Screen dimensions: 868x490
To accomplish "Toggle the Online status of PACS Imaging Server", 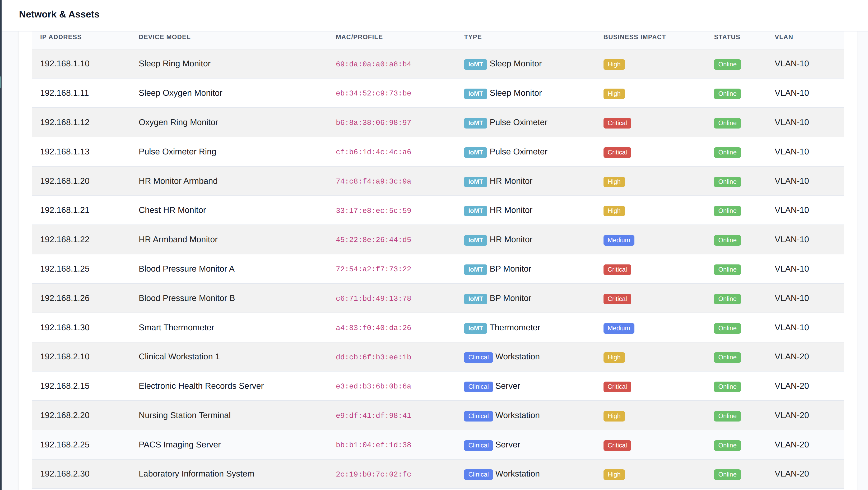I will [x=727, y=445].
